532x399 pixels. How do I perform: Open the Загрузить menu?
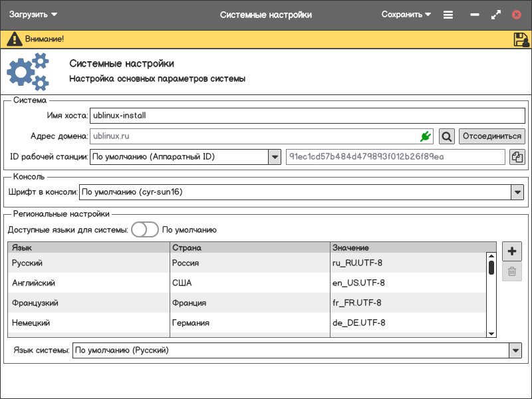tap(33, 15)
